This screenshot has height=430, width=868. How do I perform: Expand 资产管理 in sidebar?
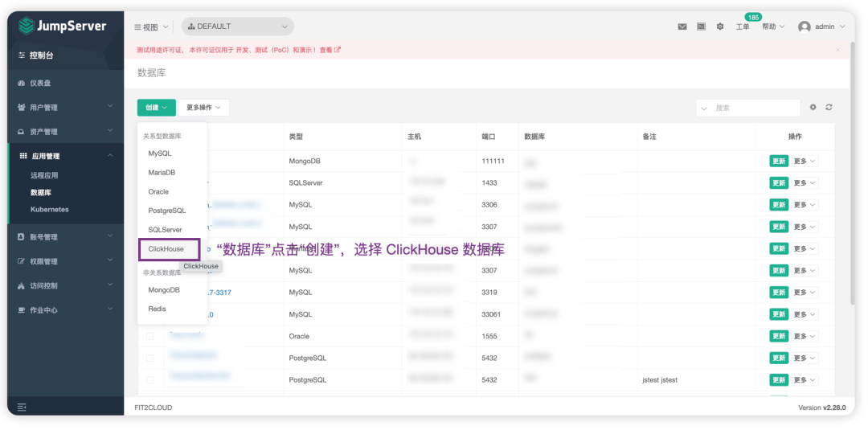click(x=66, y=132)
